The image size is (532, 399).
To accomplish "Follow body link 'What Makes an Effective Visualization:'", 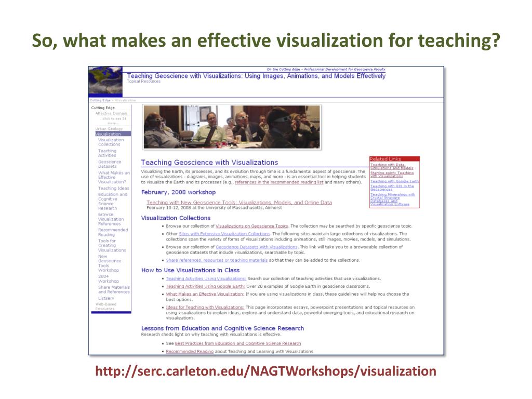I will [205, 294].
